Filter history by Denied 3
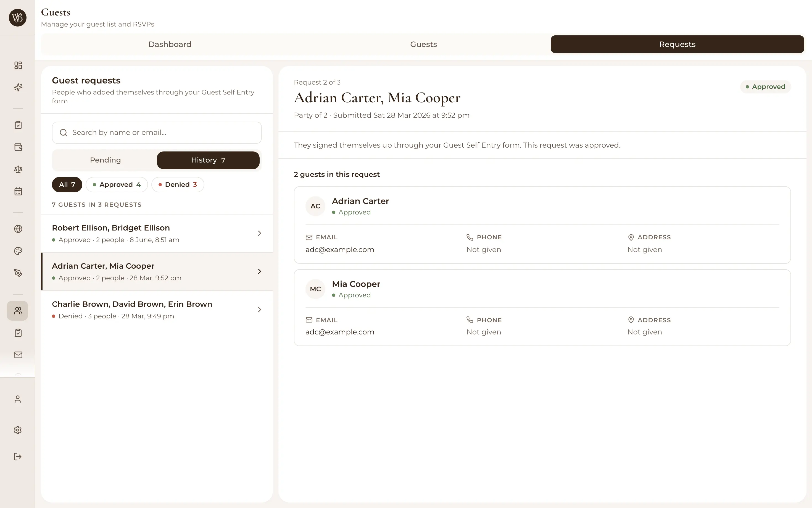Image resolution: width=812 pixels, height=508 pixels. pyautogui.click(x=178, y=184)
